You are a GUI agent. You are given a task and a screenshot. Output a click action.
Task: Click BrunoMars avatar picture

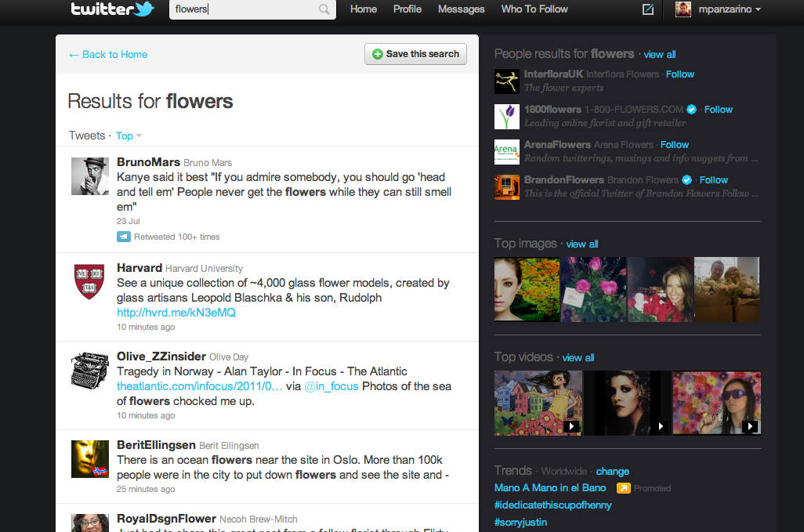[x=90, y=176]
